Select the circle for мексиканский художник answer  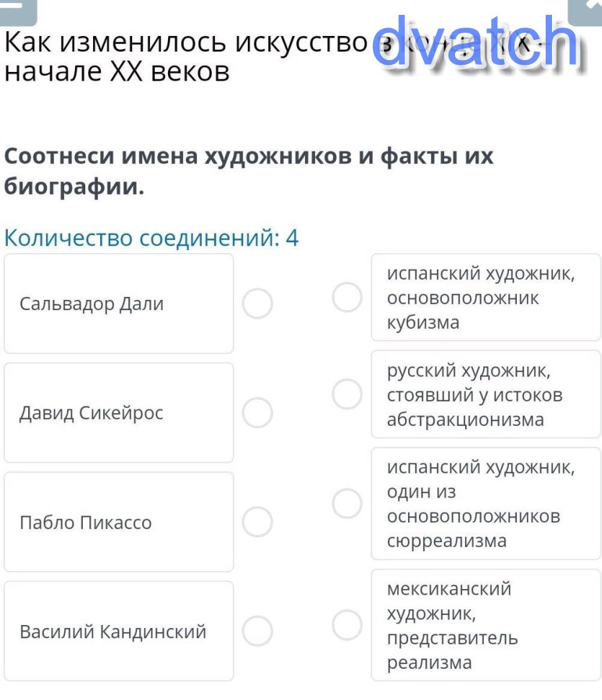[x=347, y=624]
